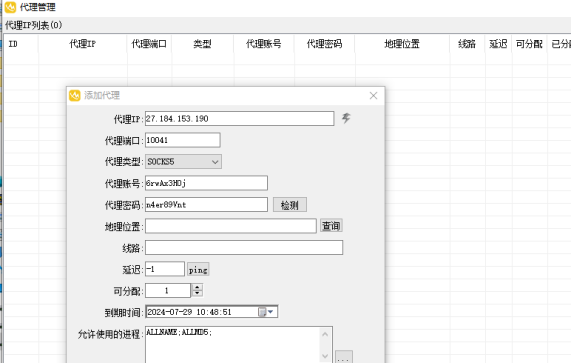
Task: Click the ping button
Action: [x=198, y=270]
